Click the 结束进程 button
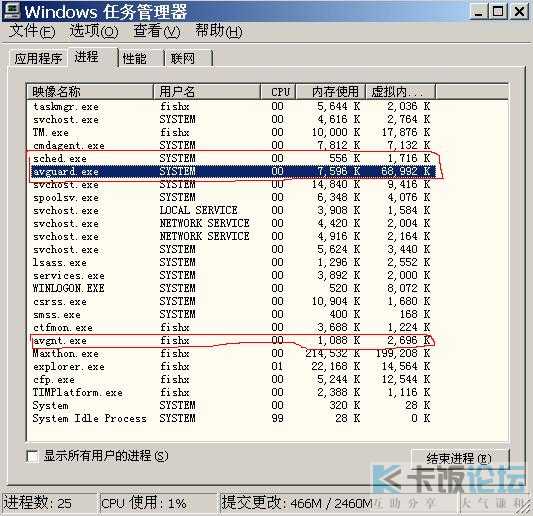Viewport: 533px width, 516px height. click(x=460, y=459)
